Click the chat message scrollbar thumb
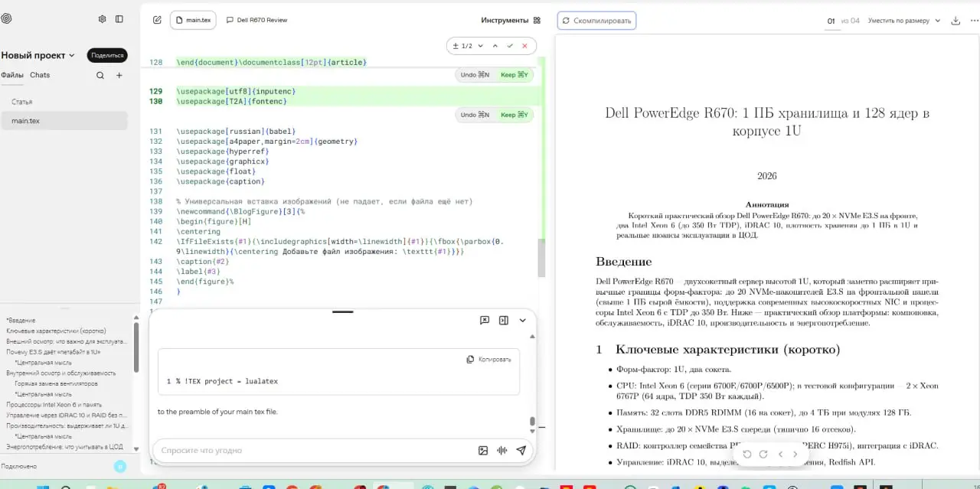Viewport: 980px width, 489px height. coord(532,421)
